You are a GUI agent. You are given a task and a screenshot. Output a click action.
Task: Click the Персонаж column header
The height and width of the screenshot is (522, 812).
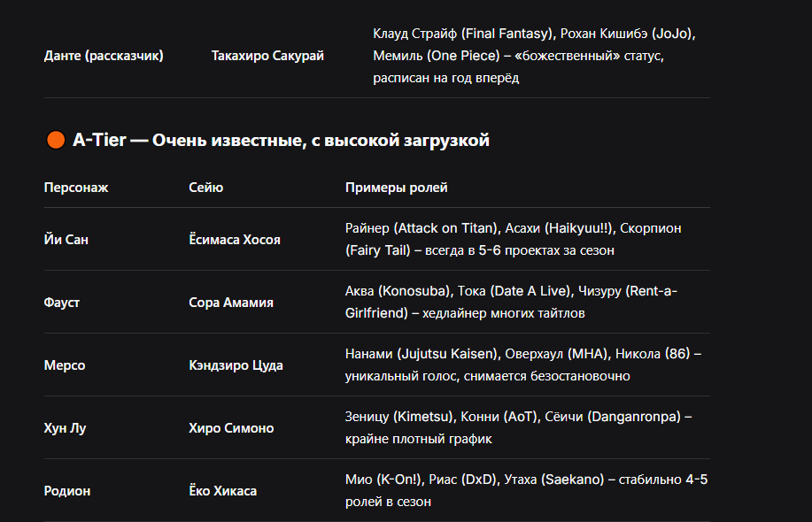[76, 188]
